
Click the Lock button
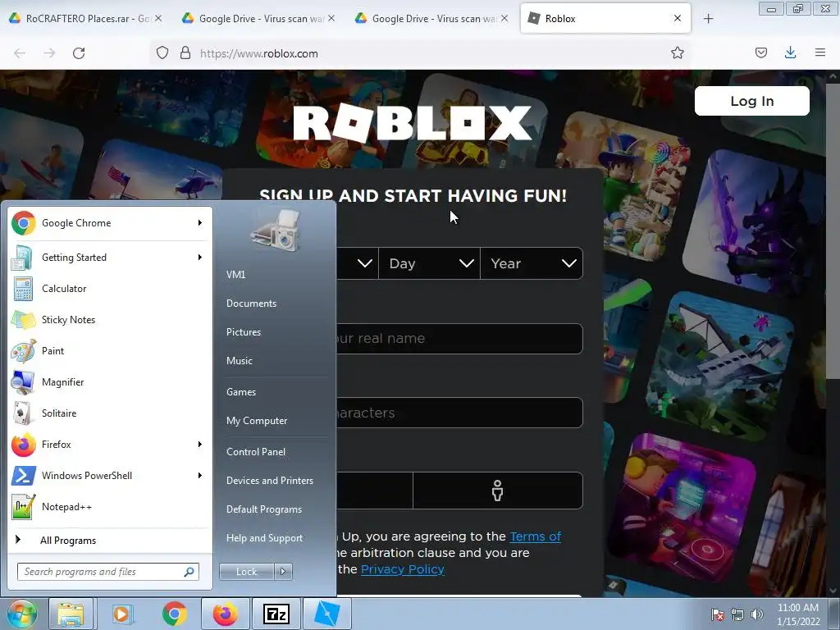(246, 572)
